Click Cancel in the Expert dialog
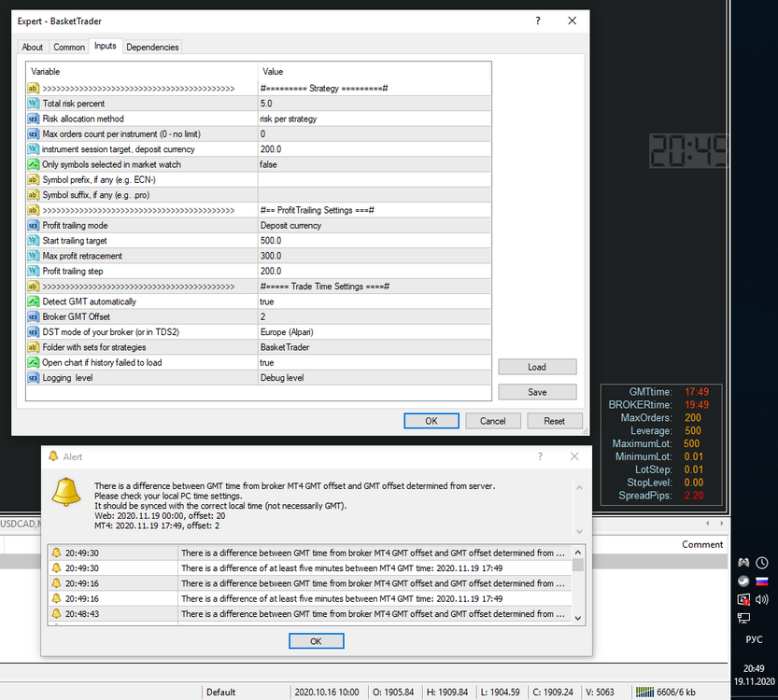The image size is (778, 700). coord(493,421)
